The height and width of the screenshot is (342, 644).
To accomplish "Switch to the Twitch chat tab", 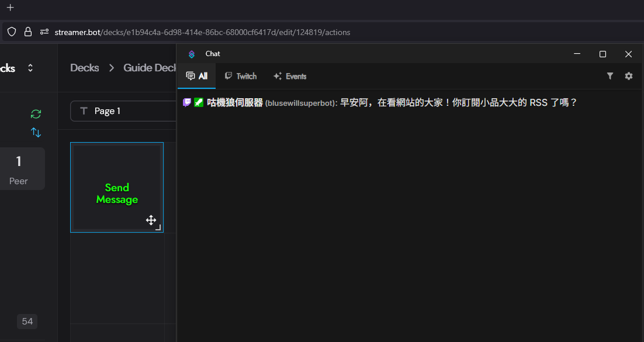I will point(241,76).
